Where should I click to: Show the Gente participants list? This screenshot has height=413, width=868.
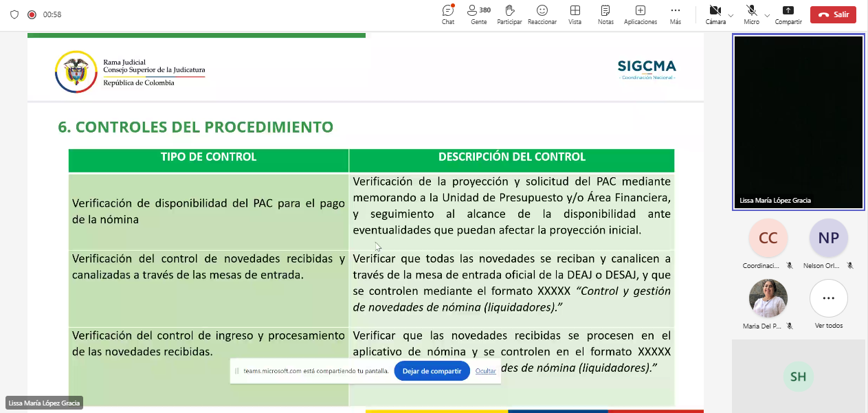479,14
